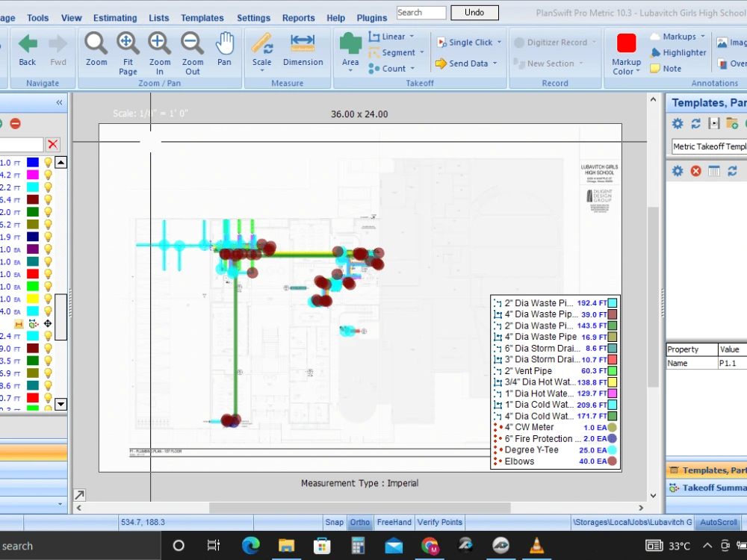Click the Area takeoff tool

pos(350,43)
